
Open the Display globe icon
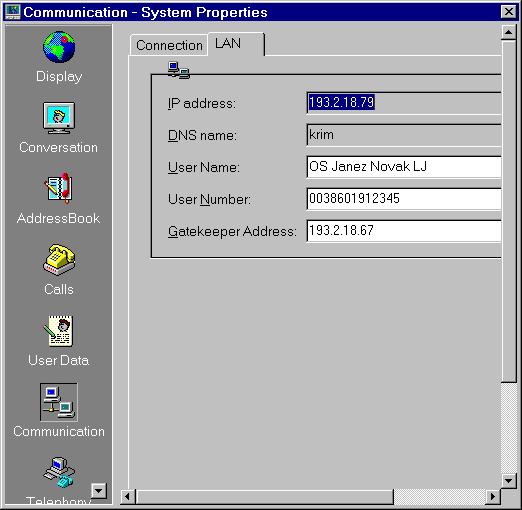pyautogui.click(x=59, y=47)
